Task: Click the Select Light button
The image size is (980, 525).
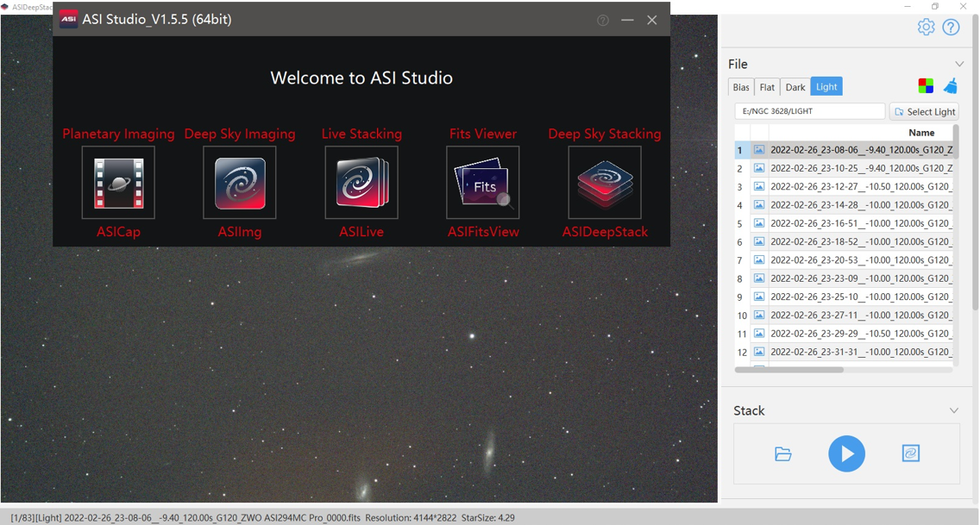Action: [924, 112]
